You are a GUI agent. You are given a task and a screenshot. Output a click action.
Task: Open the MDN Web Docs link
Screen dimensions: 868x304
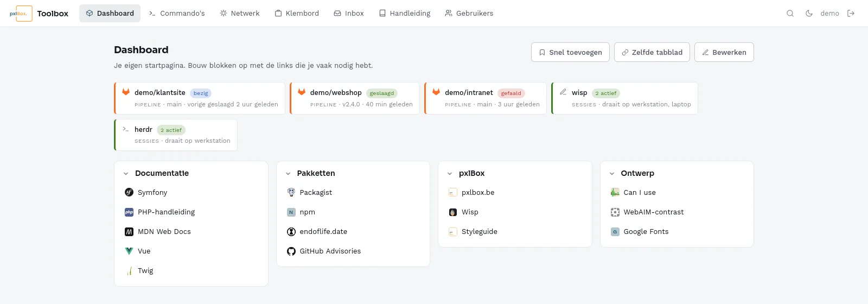tap(164, 232)
